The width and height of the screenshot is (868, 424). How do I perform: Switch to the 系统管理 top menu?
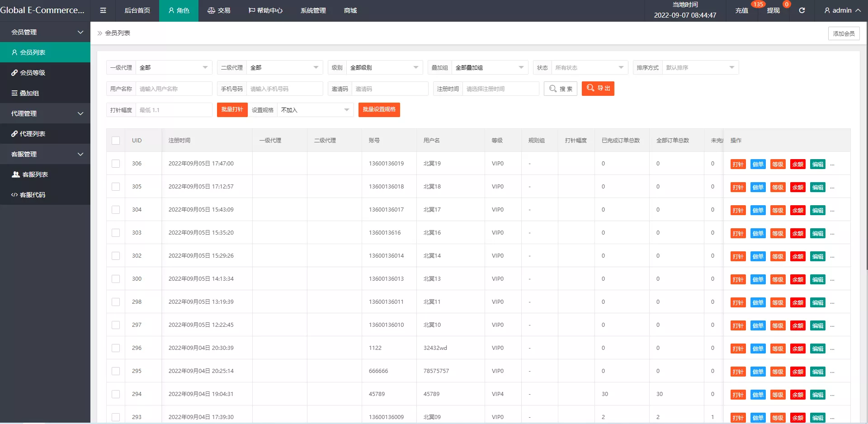point(313,10)
